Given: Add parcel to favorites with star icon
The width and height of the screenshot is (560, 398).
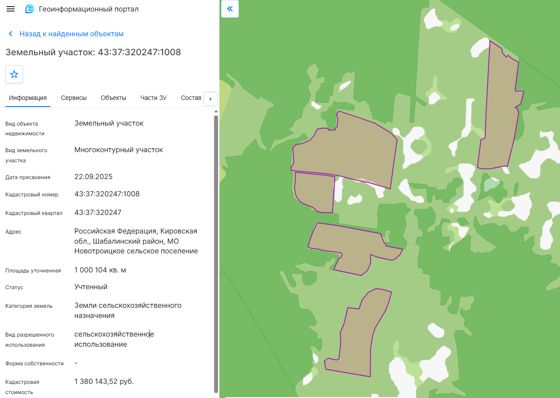Looking at the screenshot, I should (14, 74).
